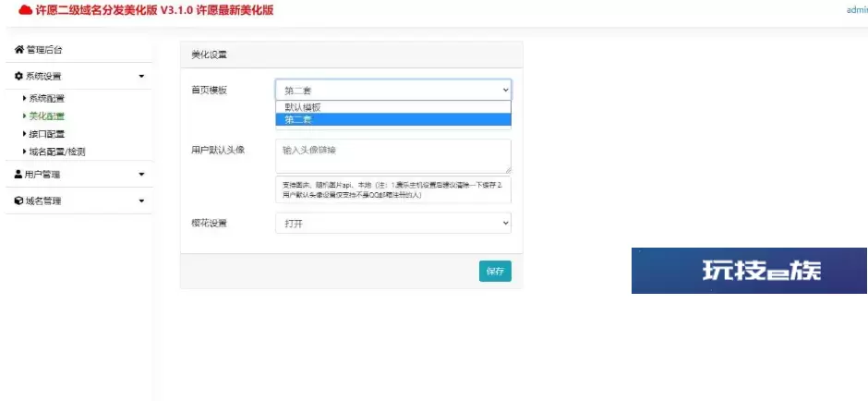
Task: Open the 域名管理 menu label
Action: (43, 201)
